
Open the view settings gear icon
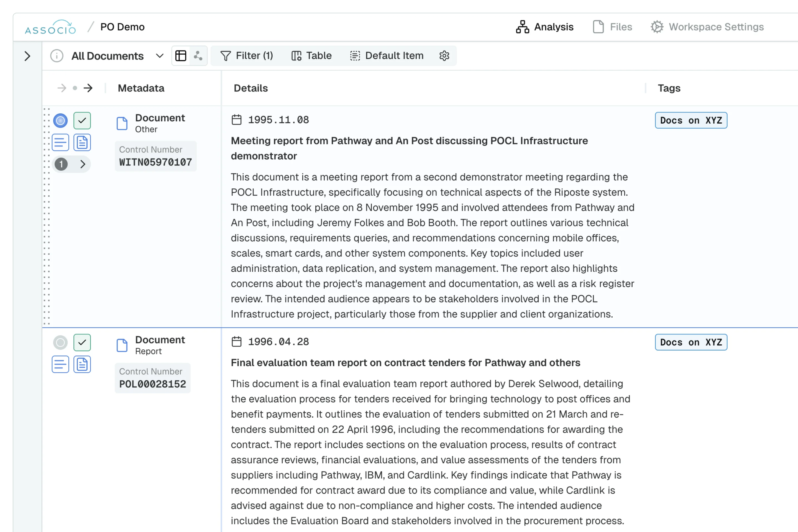coord(444,56)
